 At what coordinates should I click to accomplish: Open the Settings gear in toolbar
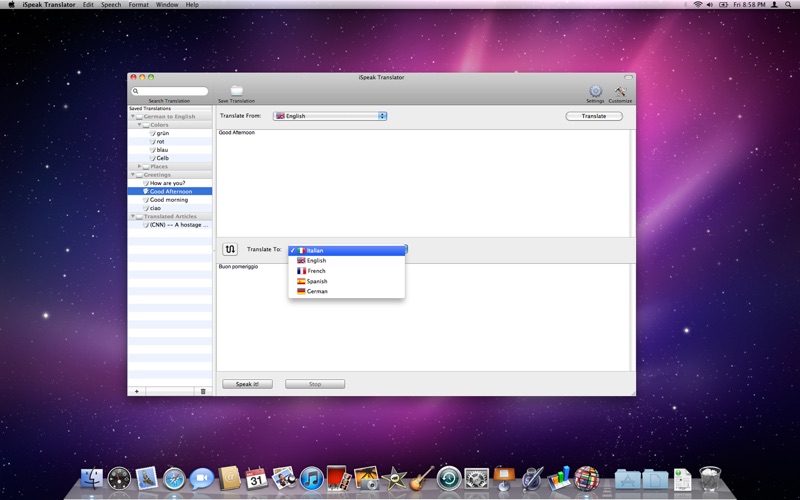(x=595, y=91)
